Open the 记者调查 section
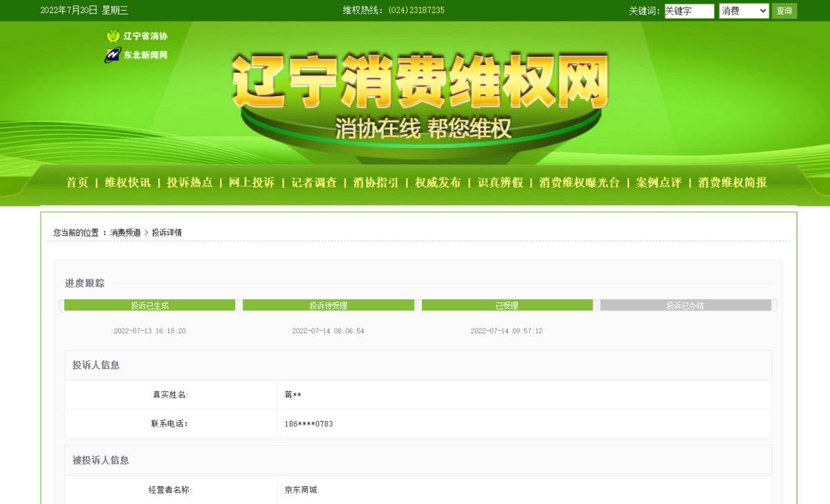 pos(315,183)
